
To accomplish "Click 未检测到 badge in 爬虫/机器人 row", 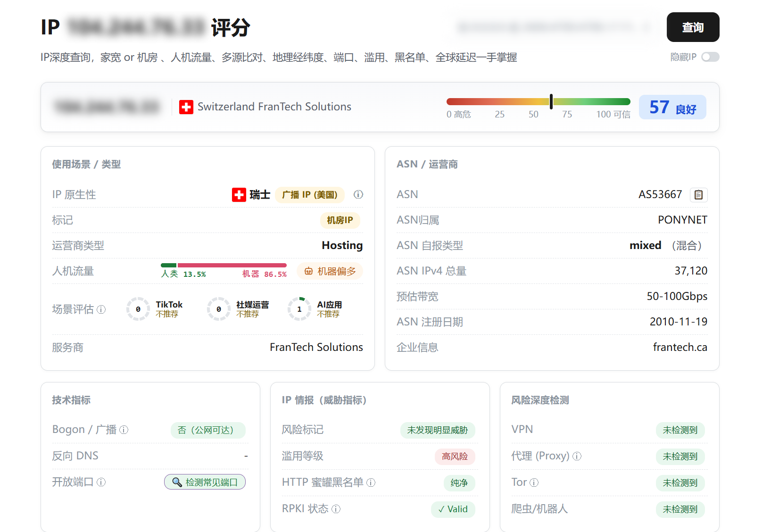I will [x=680, y=509].
